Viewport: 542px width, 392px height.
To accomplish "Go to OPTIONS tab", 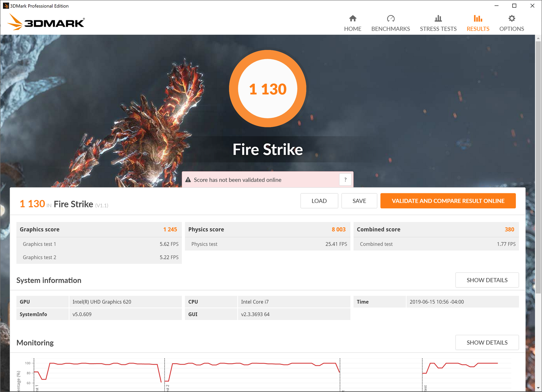I will (512, 24).
